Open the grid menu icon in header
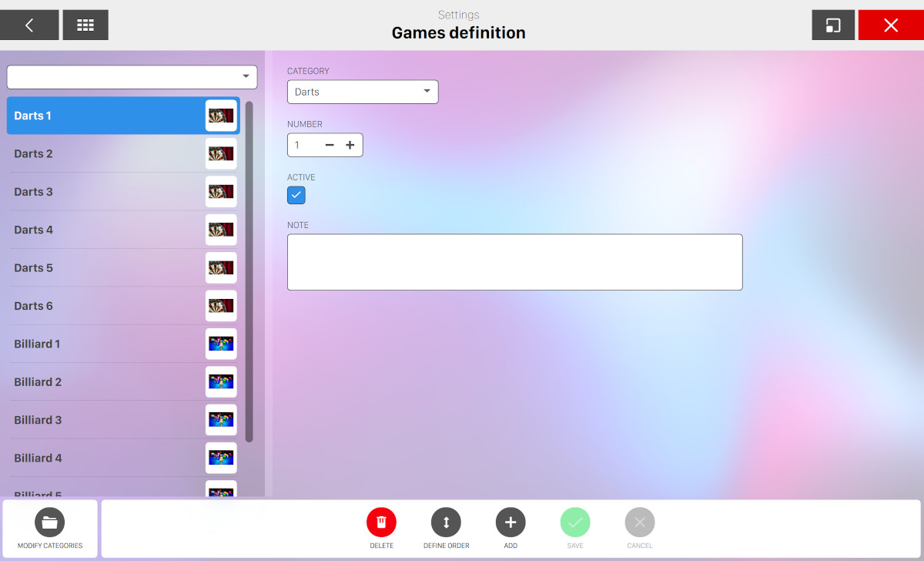This screenshot has width=924, height=561. click(85, 25)
